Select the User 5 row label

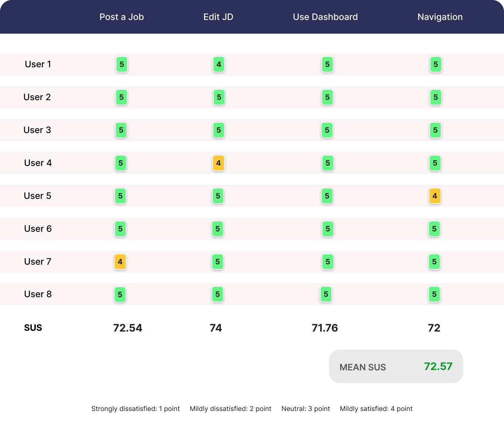[37, 196]
